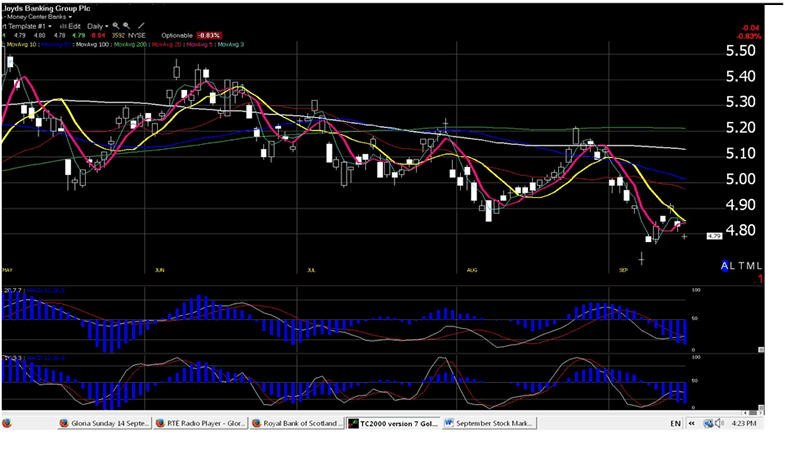Click the MovAvg 200 indicator label

(131, 44)
